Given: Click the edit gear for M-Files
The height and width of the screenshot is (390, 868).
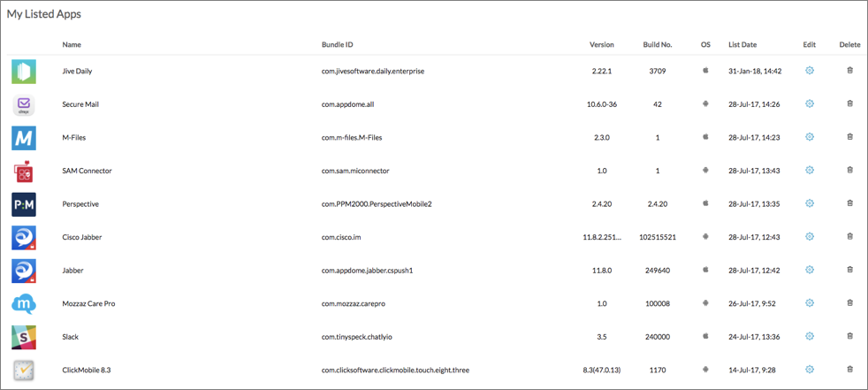Looking at the screenshot, I should click(x=810, y=137).
